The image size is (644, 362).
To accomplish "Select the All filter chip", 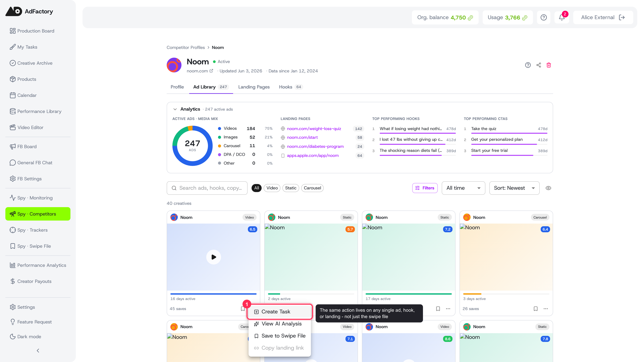I will click(x=256, y=188).
